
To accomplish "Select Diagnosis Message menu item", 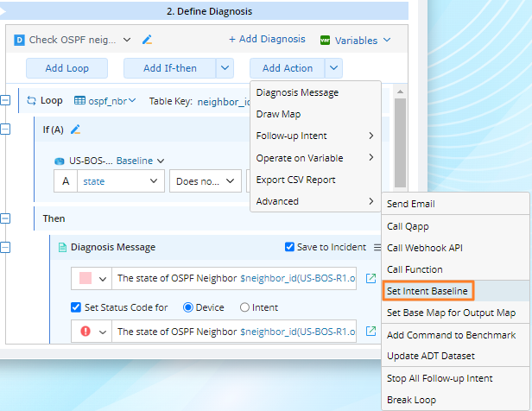I will point(315,92).
